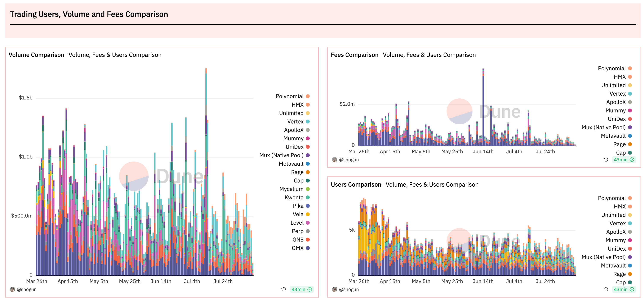The width and height of the screenshot is (644, 301).
Task: Toggle ApolloX series in Users Comparison legend
Action: pos(619,232)
